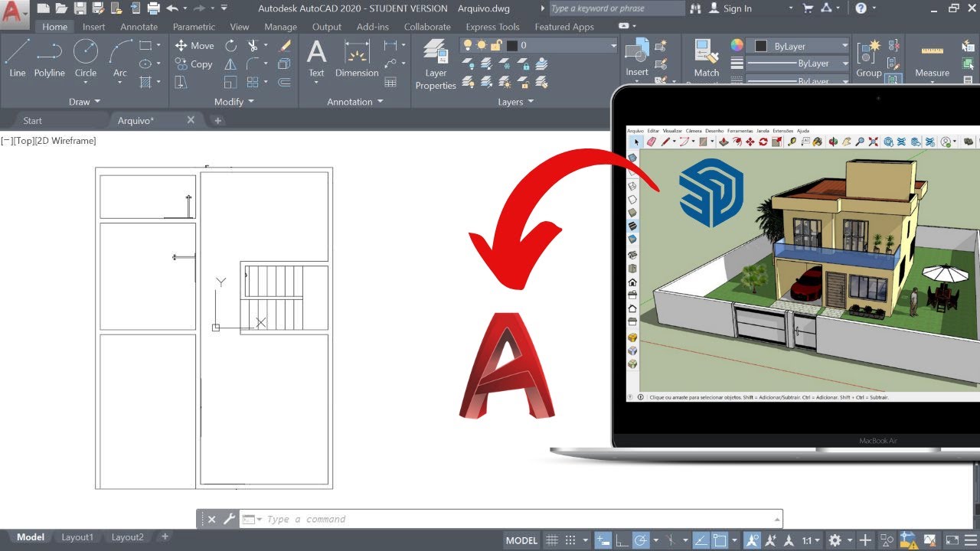980x551 pixels.
Task: Select the Trim scissors tool
Action: coord(253,45)
